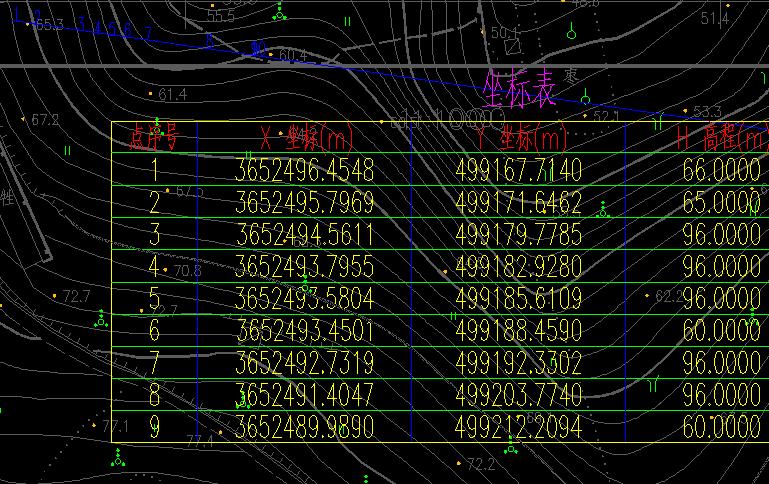
Task: Pick X value 3652495.7969 in the table
Action: tap(305, 202)
